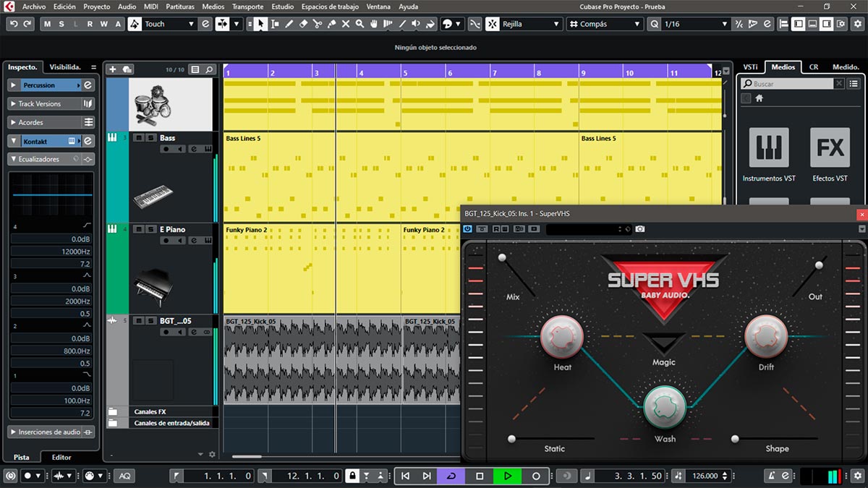The width and height of the screenshot is (868, 488).
Task: Select the Line tool
Action: coord(402,24)
